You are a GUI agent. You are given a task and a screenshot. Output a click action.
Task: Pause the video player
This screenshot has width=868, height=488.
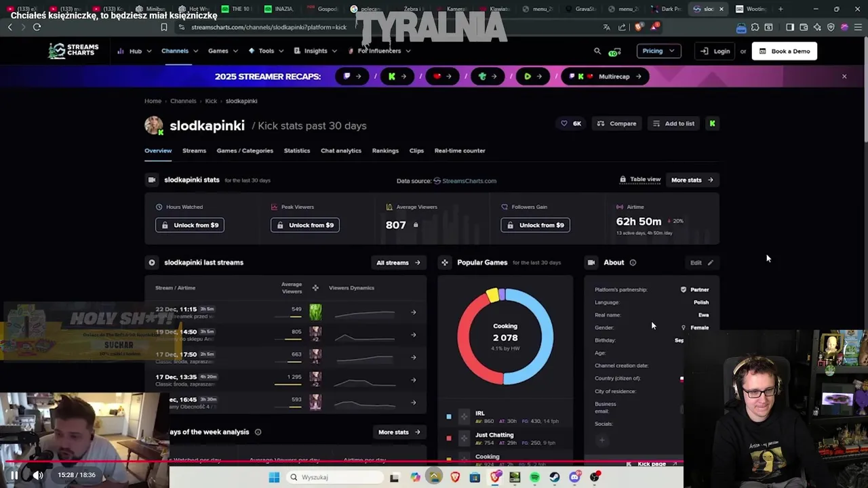(x=14, y=475)
